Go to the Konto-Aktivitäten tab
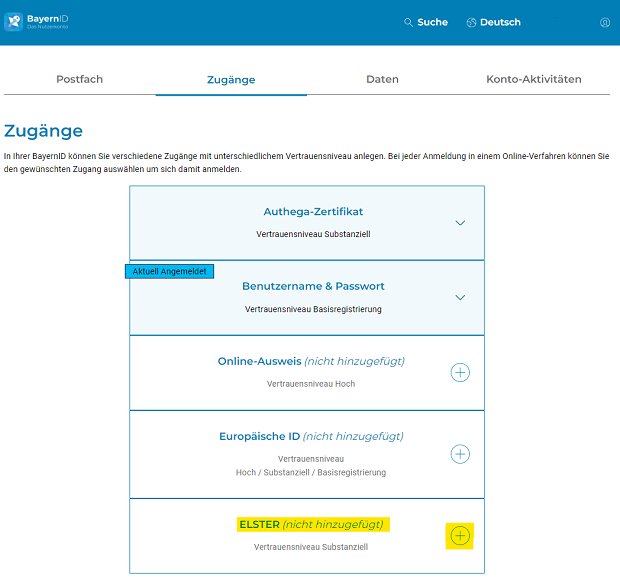The width and height of the screenshot is (620, 580). click(x=534, y=79)
